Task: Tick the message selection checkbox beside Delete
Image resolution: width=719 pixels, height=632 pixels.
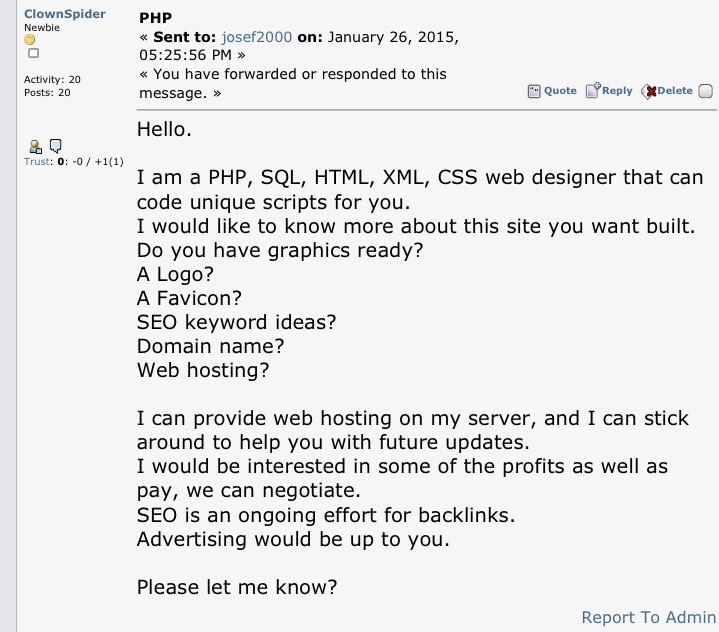Action: (x=705, y=91)
